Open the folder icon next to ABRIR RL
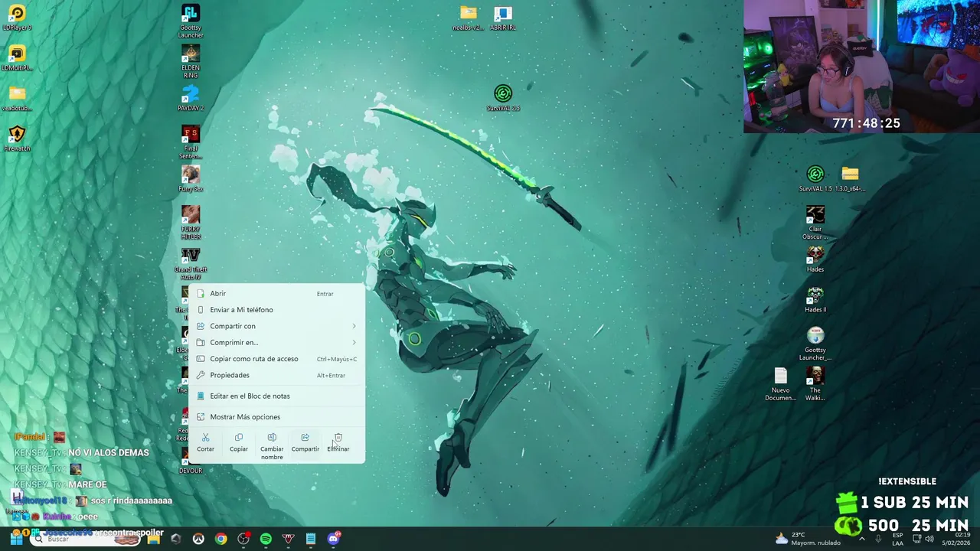 pyautogui.click(x=469, y=18)
